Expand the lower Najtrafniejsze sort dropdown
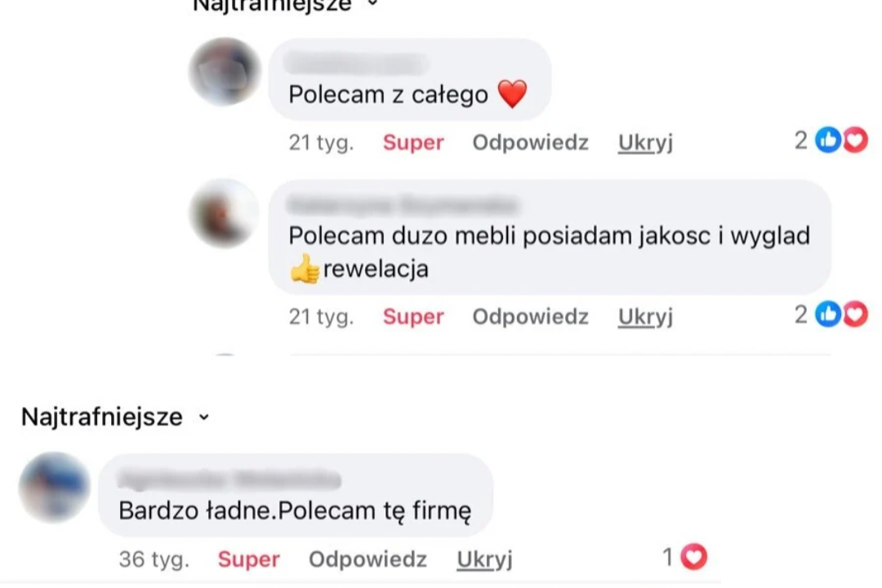Screen dimensions: 882x588 pyautogui.click(x=115, y=417)
